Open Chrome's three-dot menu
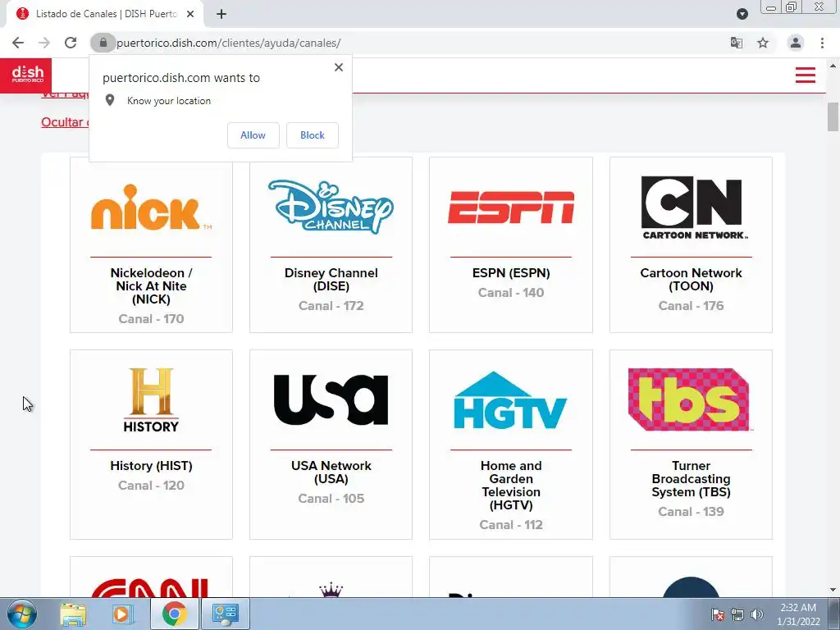840x630 pixels. click(822, 43)
